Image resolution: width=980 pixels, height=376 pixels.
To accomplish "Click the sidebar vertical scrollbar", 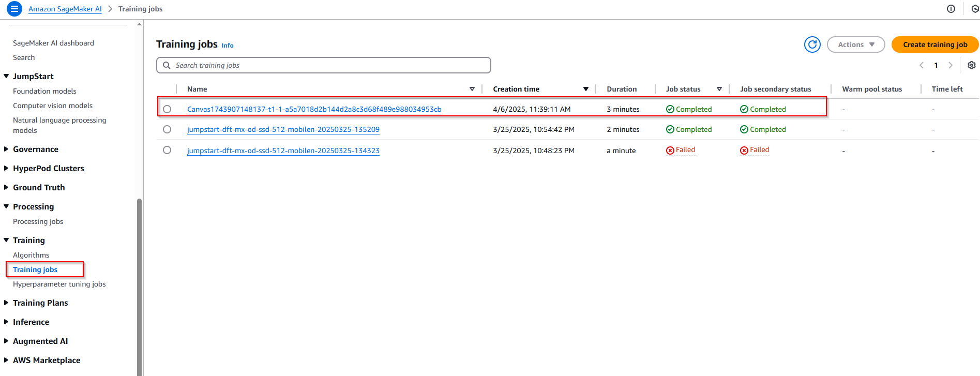I will (139, 287).
